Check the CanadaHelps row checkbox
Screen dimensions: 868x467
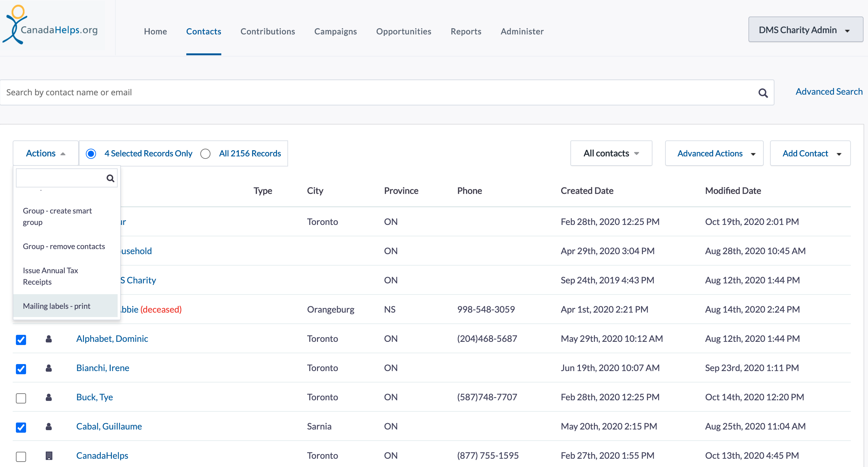(21, 457)
